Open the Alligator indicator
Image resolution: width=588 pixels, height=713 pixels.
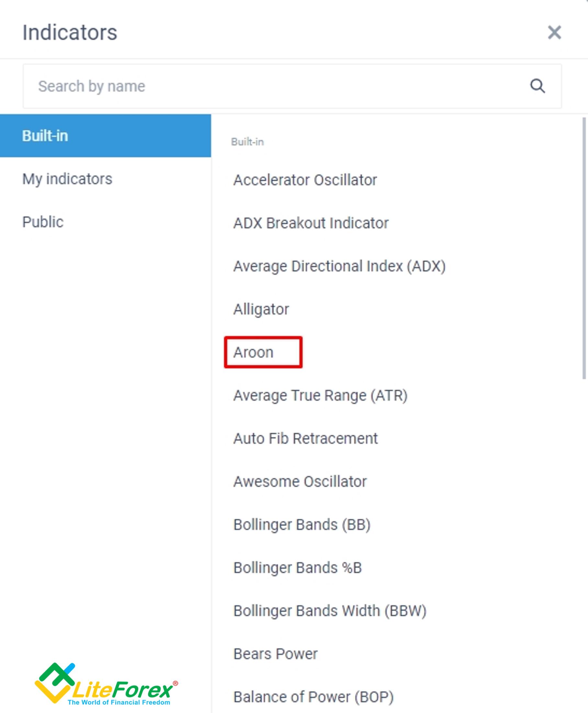tap(261, 309)
